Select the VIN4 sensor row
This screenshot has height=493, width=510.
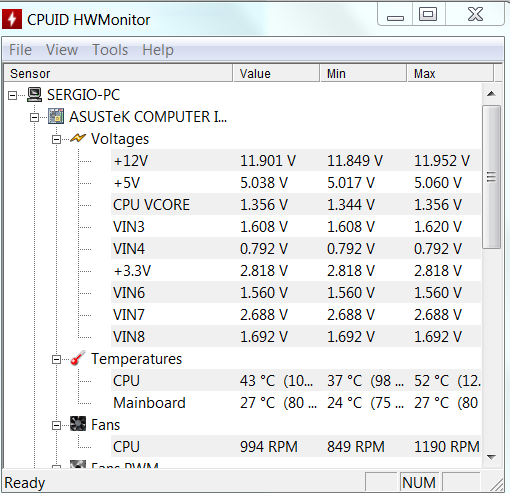pyautogui.click(x=296, y=248)
